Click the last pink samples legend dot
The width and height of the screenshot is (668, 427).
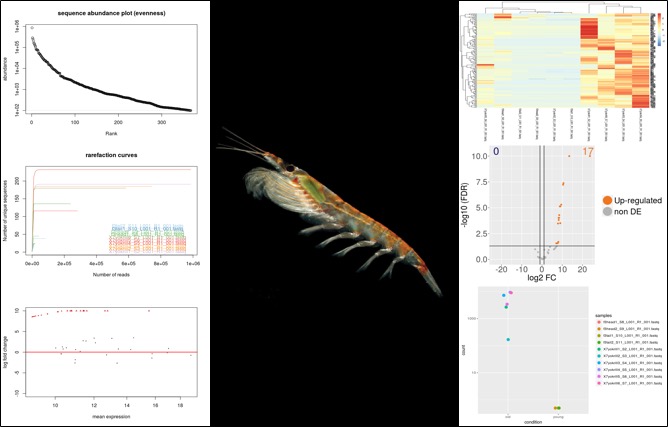tap(599, 384)
